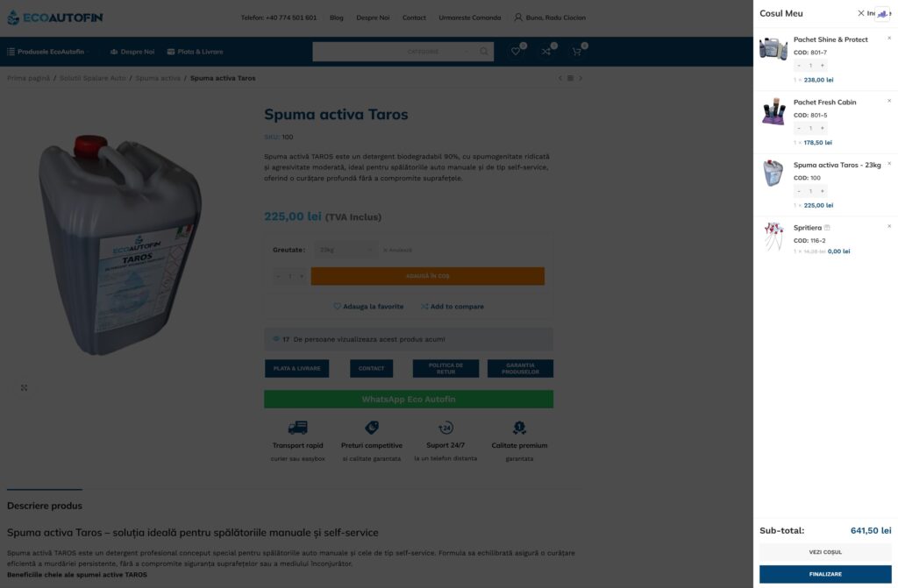Open the shopping cart icon in header
The height and width of the screenshot is (588, 898).
click(577, 52)
